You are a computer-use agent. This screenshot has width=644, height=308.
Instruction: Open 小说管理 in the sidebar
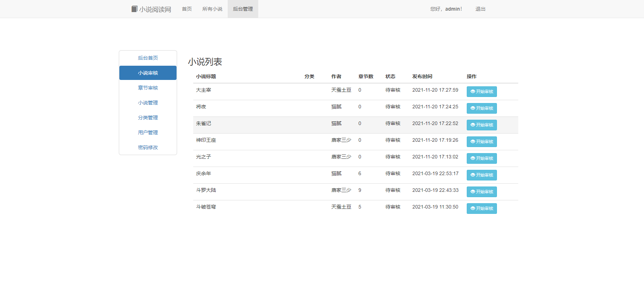(148, 103)
